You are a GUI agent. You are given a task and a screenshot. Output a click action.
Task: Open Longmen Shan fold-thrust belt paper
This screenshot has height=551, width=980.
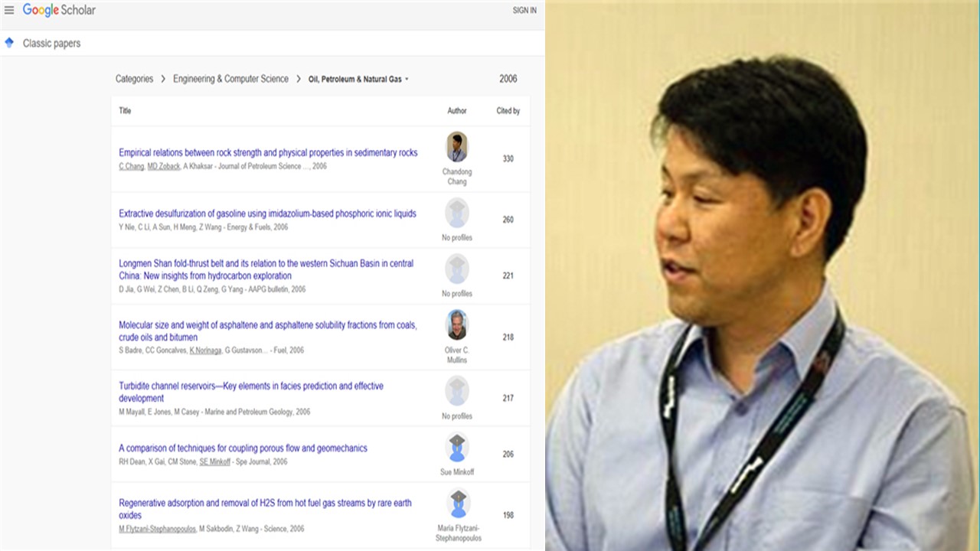(266, 269)
